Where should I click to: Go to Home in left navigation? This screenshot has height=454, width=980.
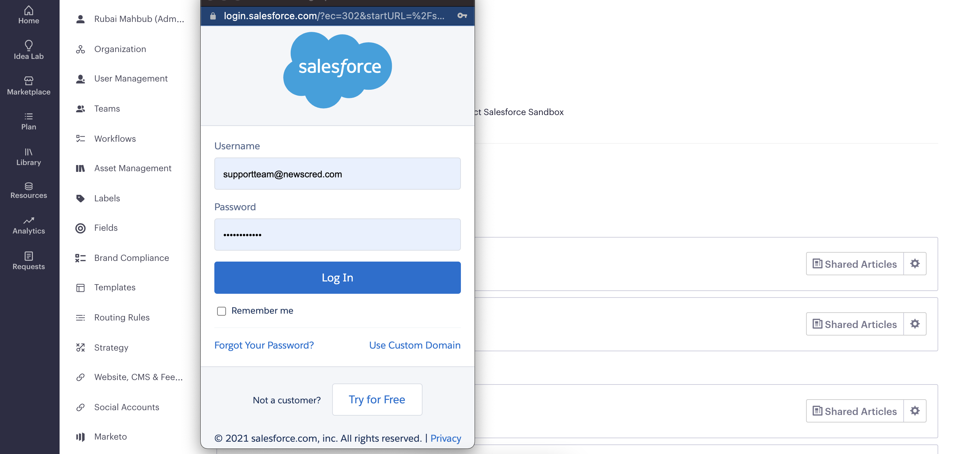pos(28,15)
